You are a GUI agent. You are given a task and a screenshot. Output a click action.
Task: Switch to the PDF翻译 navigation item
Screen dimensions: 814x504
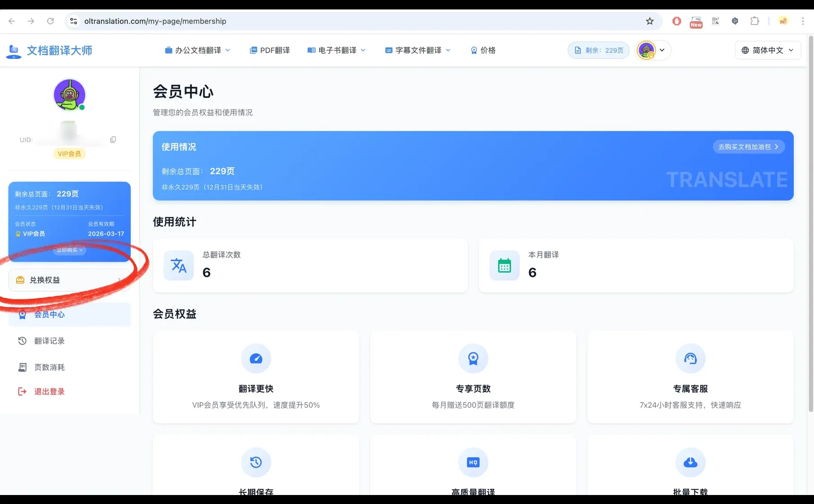pyautogui.click(x=270, y=50)
